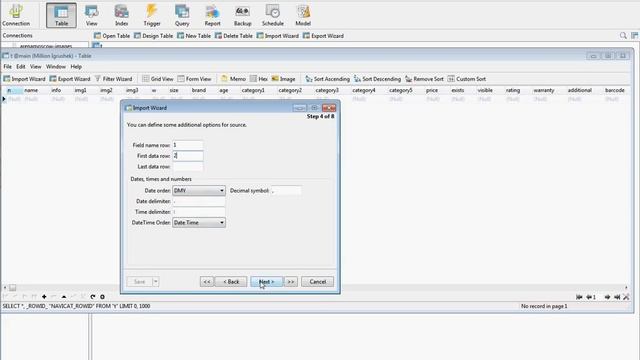Click Import Wizard in table window toolbar
This screenshot has height=360, width=640.
pos(24,79)
